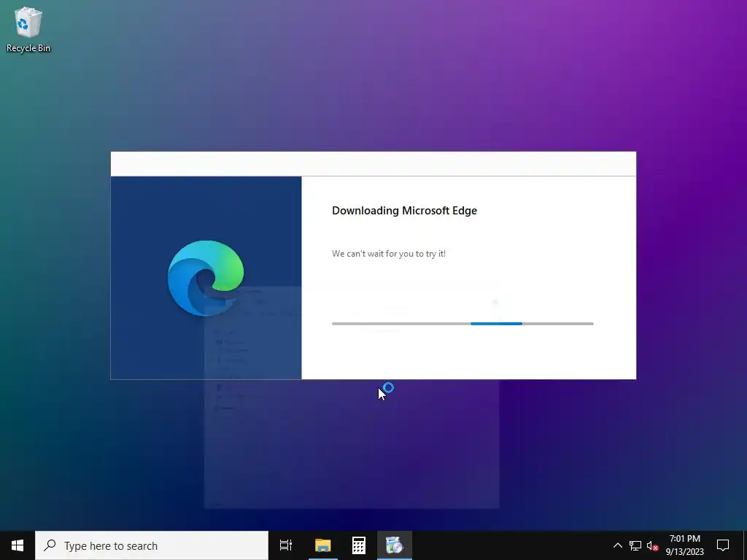Open the Recycle Bin desktop icon
The width and height of the screenshot is (747, 560).
point(28,29)
